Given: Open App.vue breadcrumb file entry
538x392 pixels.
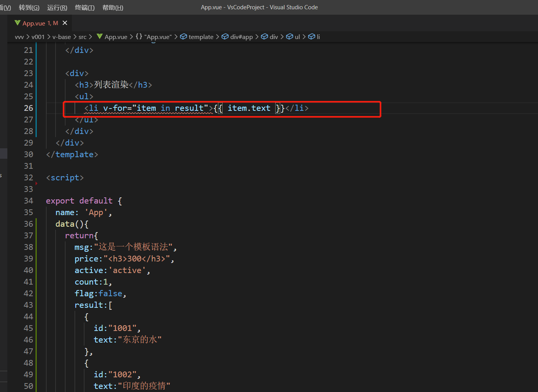Looking at the screenshot, I should 116,37.
